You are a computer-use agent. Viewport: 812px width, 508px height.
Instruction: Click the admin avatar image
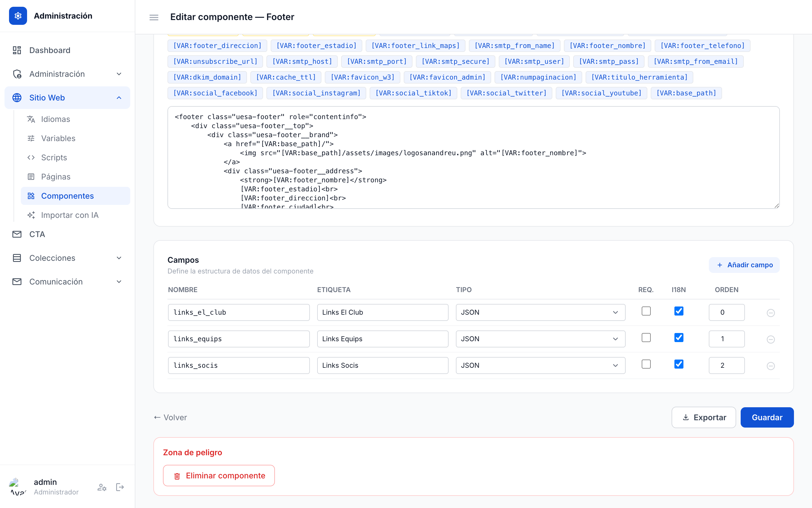tap(18, 487)
